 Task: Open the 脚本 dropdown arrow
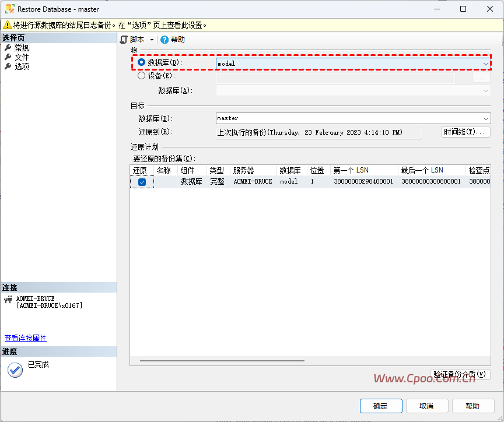pyautogui.click(x=152, y=40)
